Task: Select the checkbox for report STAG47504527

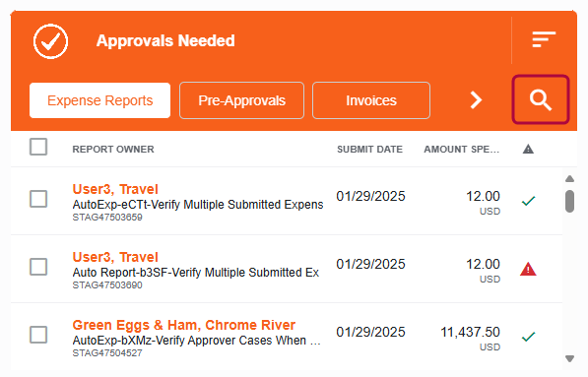Action: pos(38,335)
